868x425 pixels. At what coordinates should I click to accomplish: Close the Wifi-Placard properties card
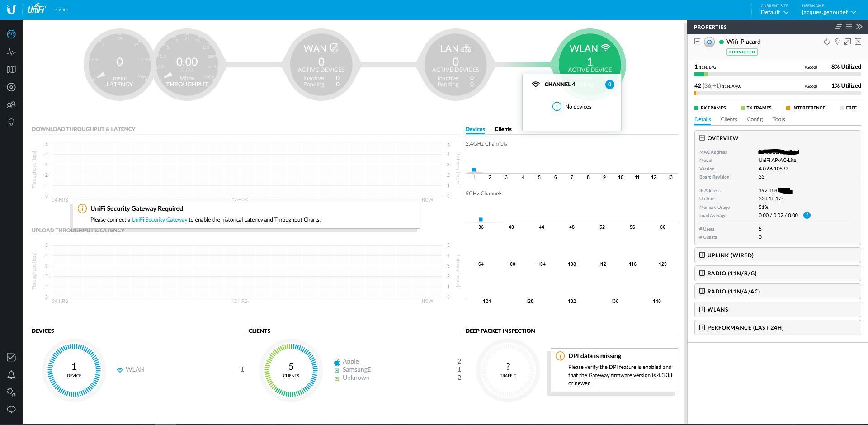coord(858,42)
